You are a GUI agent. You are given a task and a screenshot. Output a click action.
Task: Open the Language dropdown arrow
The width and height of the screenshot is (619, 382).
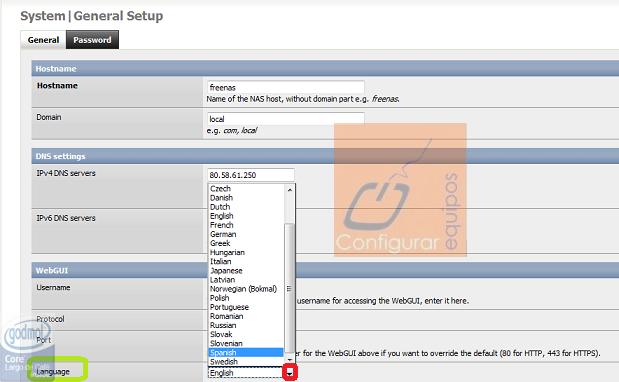coord(290,373)
